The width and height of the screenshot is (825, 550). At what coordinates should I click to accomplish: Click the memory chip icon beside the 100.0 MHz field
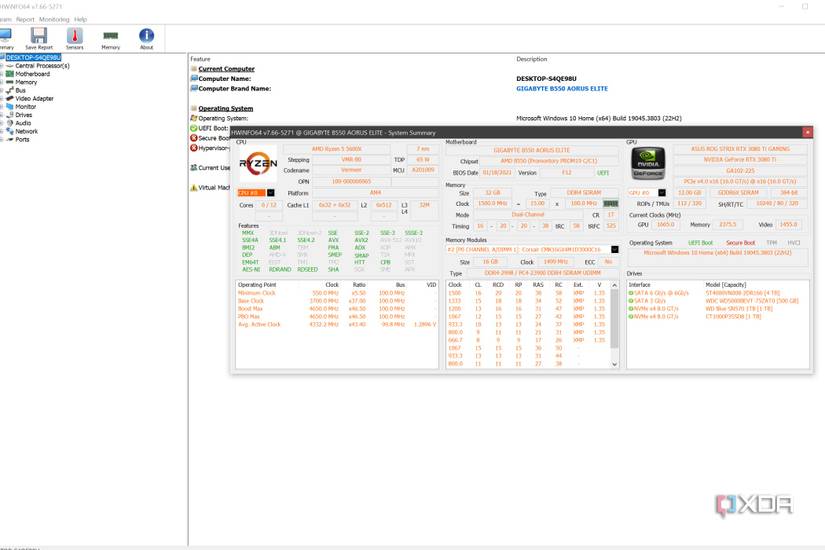click(x=610, y=204)
